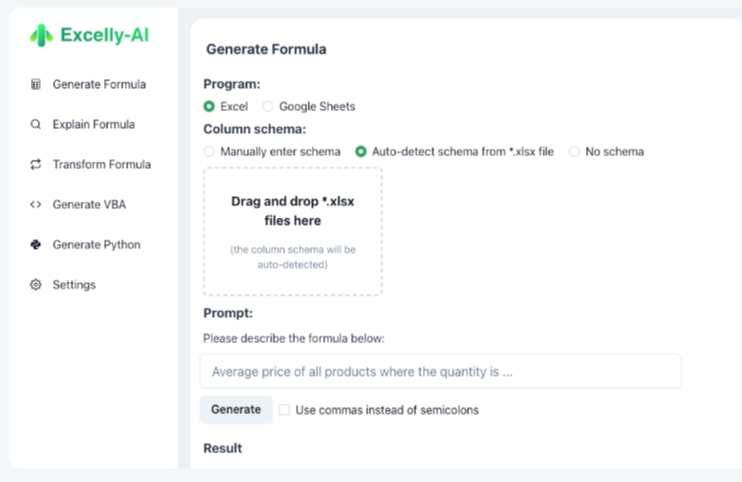This screenshot has height=482, width=742.
Task: Select the No schema radio option
Action: pos(574,152)
